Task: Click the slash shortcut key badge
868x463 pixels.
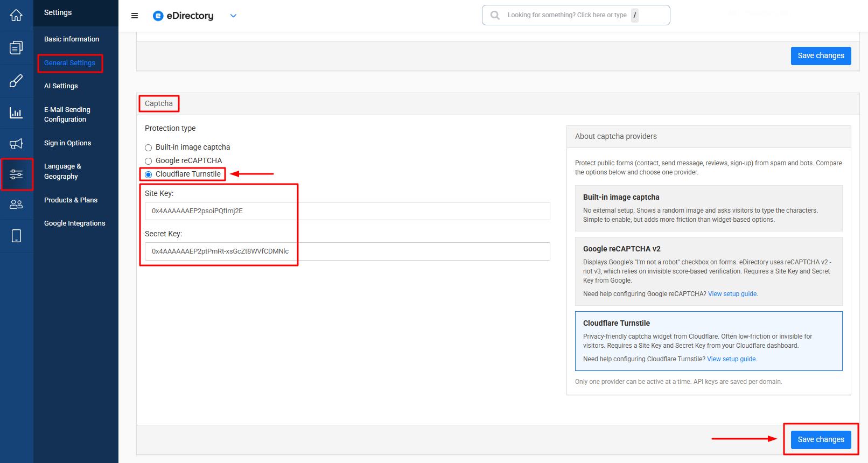Action: coord(635,15)
